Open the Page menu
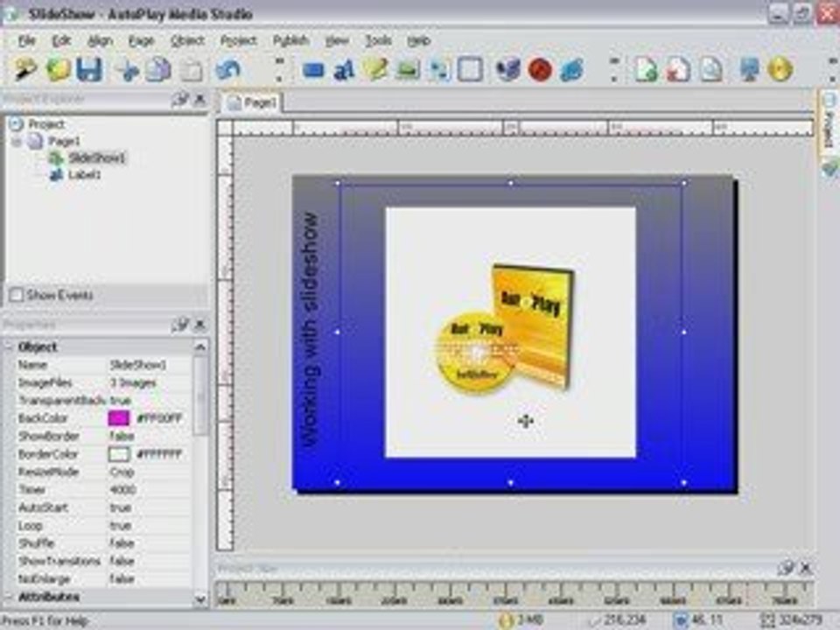Image resolution: width=840 pixels, height=630 pixels. tap(142, 41)
